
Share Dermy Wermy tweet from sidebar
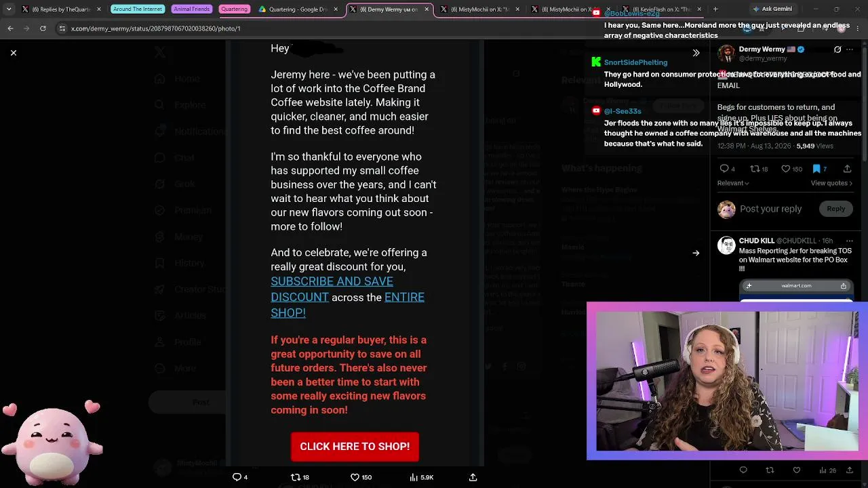[847, 169]
